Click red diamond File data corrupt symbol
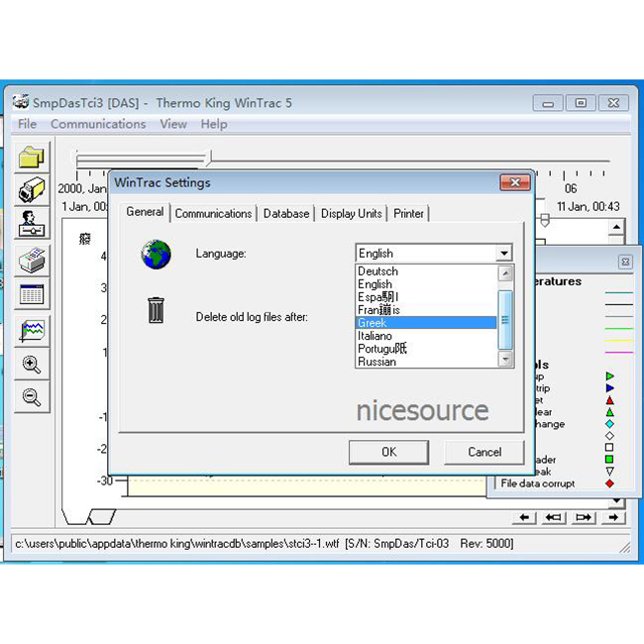This screenshot has height=644, width=644. (609, 483)
